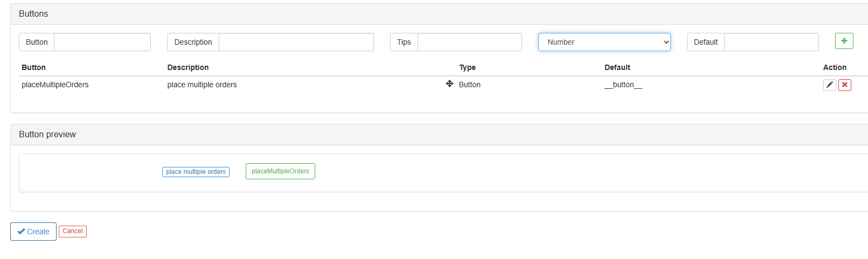Click the place multiple orders description cell
The height and width of the screenshot is (259, 868).
(202, 85)
